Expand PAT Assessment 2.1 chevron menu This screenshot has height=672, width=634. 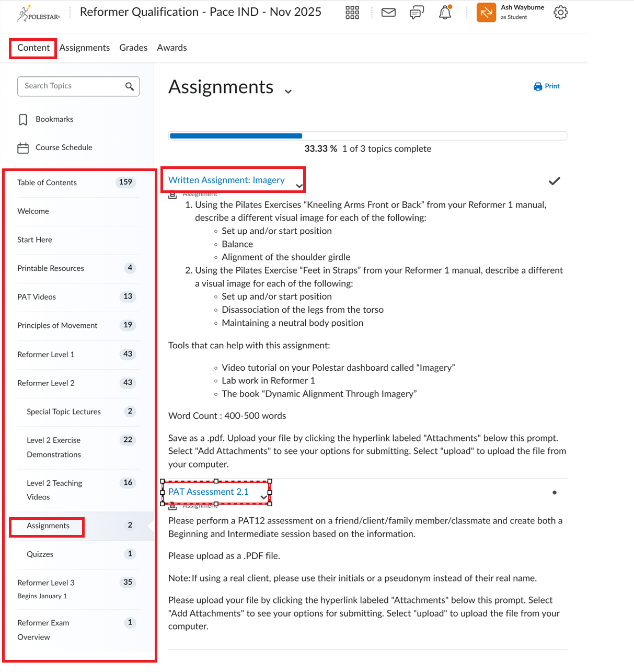[x=263, y=497]
